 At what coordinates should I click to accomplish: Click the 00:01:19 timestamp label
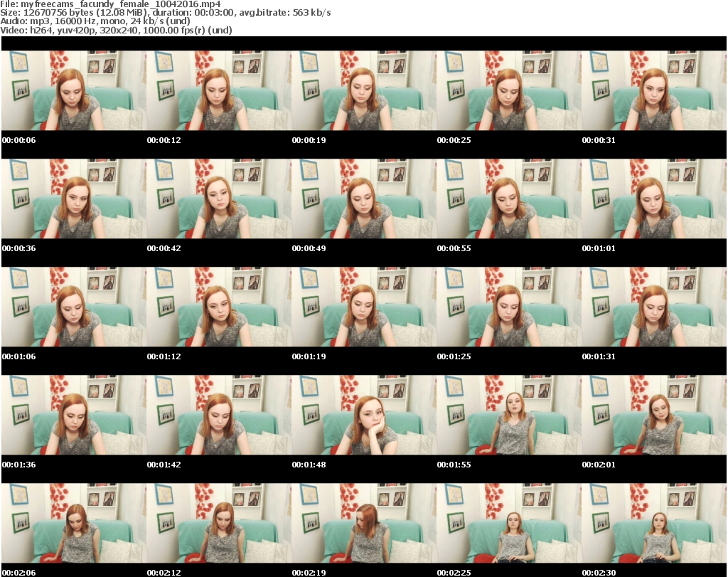pos(309,356)
